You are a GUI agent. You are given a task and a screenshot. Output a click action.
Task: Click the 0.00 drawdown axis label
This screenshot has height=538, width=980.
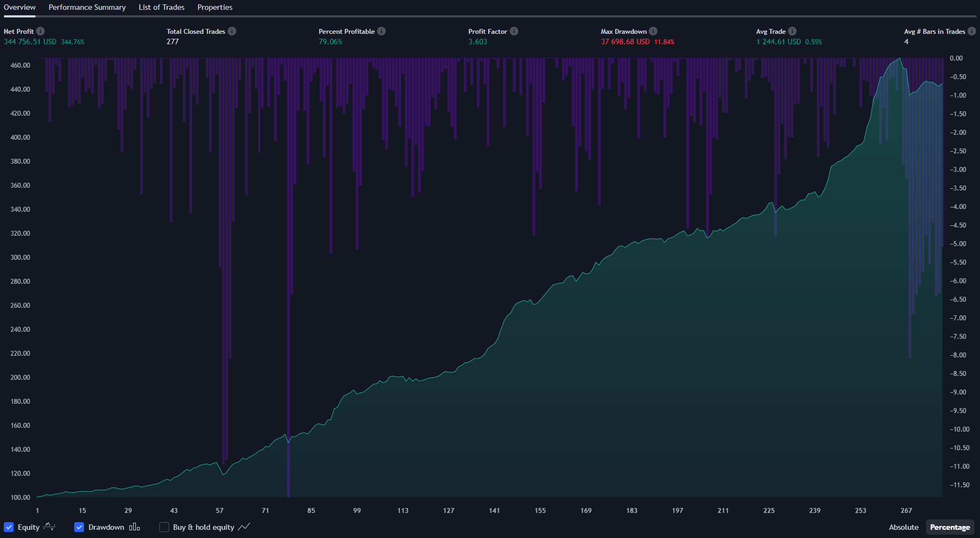point(956,58)
